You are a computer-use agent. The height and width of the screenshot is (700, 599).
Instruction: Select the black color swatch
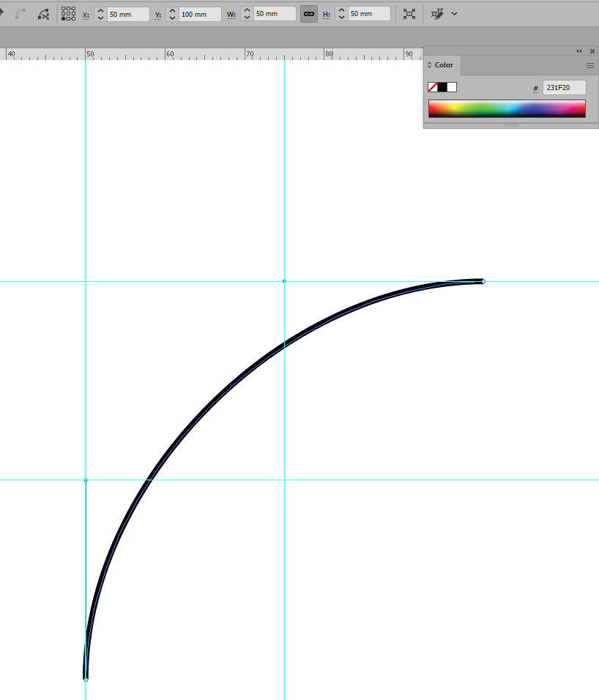(x=442, y=88)
